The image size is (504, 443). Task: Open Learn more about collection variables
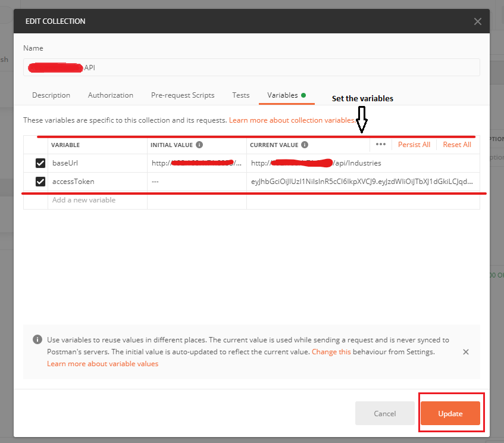click(x=292, y=120)
